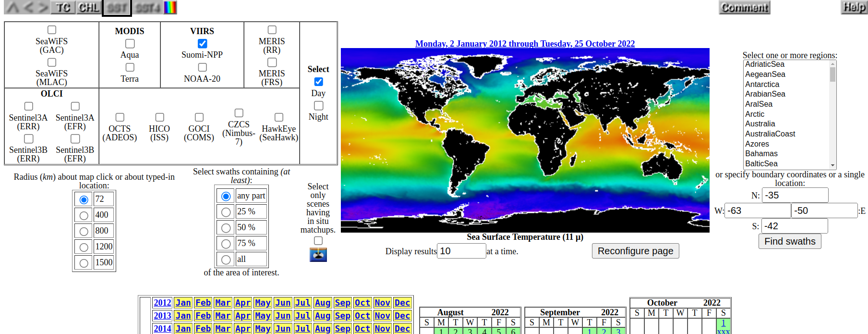This screenshot has width=868, height=334.
Task: Open the rainbow color palette icon
Action: coord(170,8)
